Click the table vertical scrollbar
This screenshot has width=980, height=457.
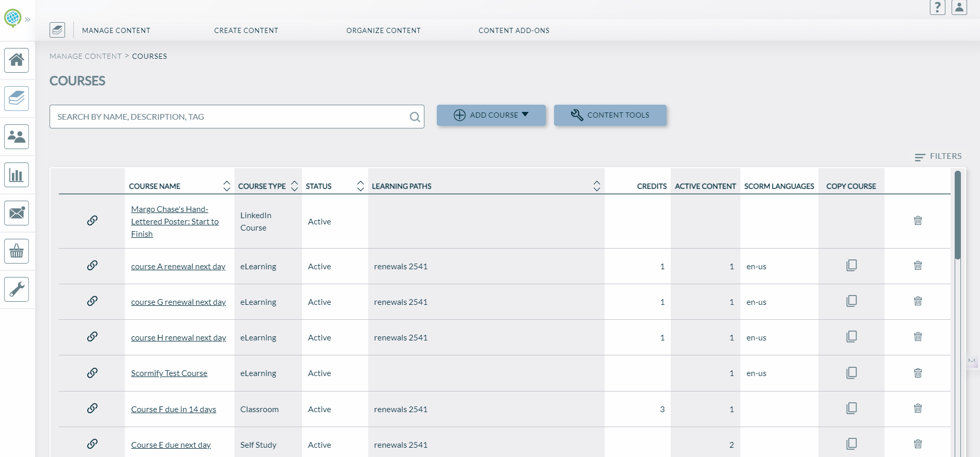(958, 216)
